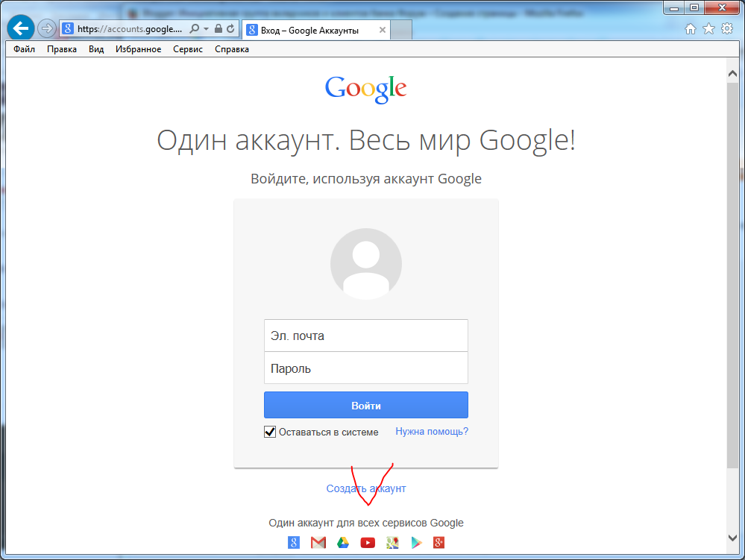Select the Google Drive icon
Screen dimensions: 745x560
343,542
